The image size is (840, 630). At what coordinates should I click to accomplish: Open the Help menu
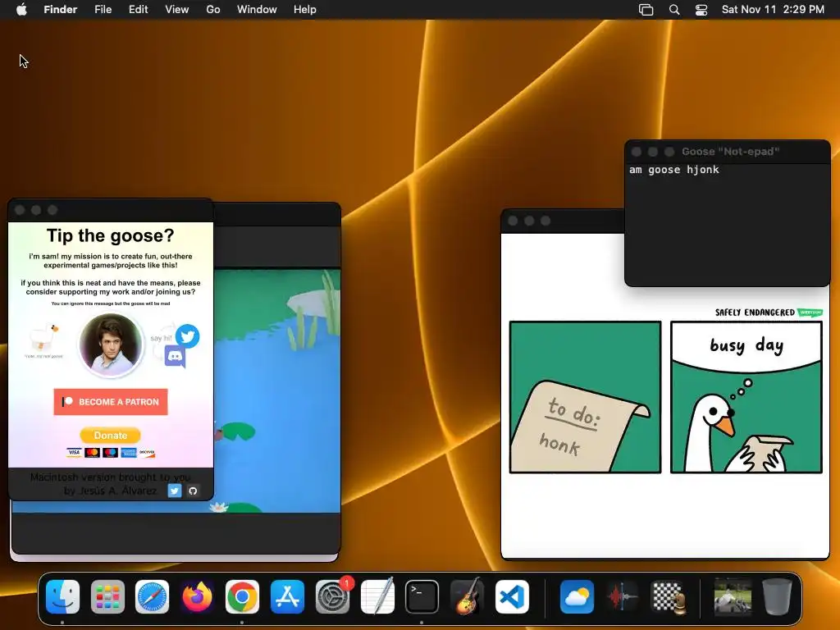click(x=305, y=10)
